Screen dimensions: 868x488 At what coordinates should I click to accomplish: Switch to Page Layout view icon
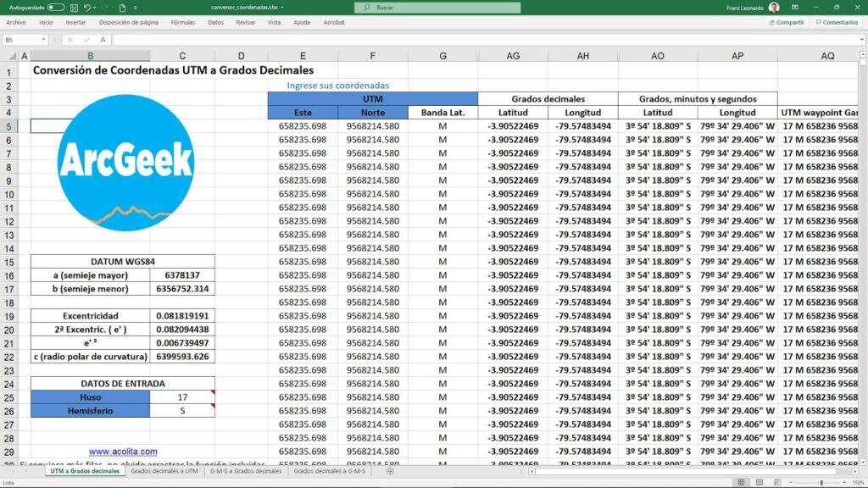click(x=759, y=482)
